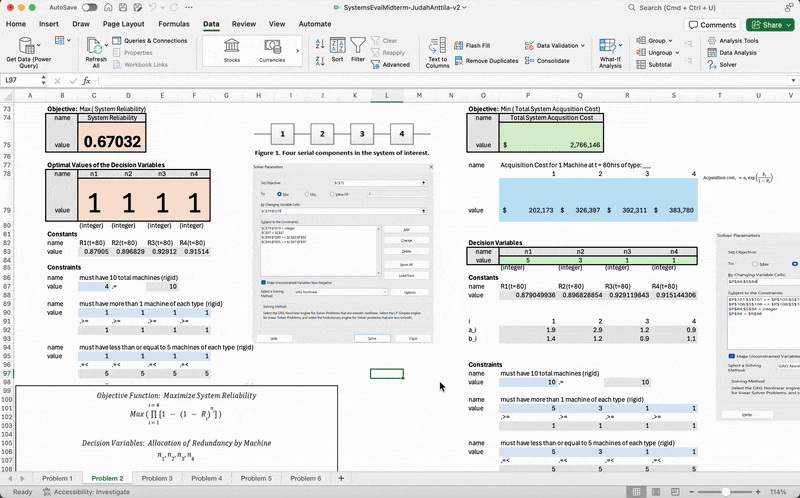
Task: Select column L header
Action: (x=387, y=95)
